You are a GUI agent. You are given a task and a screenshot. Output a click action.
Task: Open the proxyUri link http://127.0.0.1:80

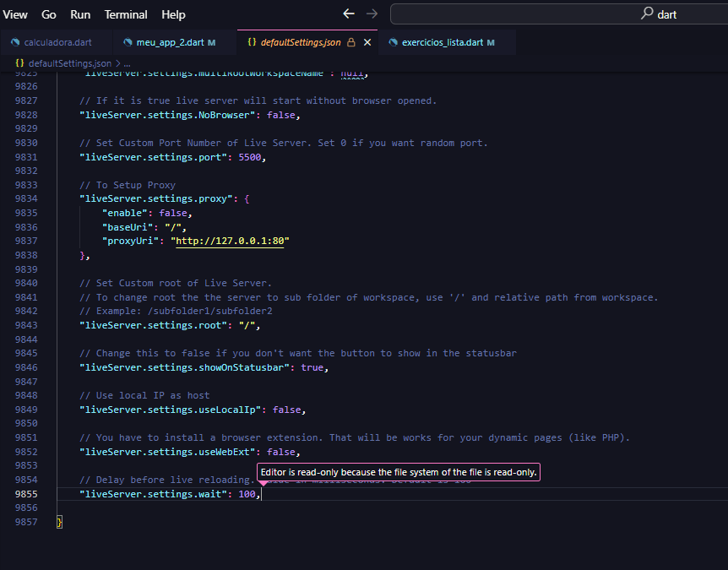(230, 241)
